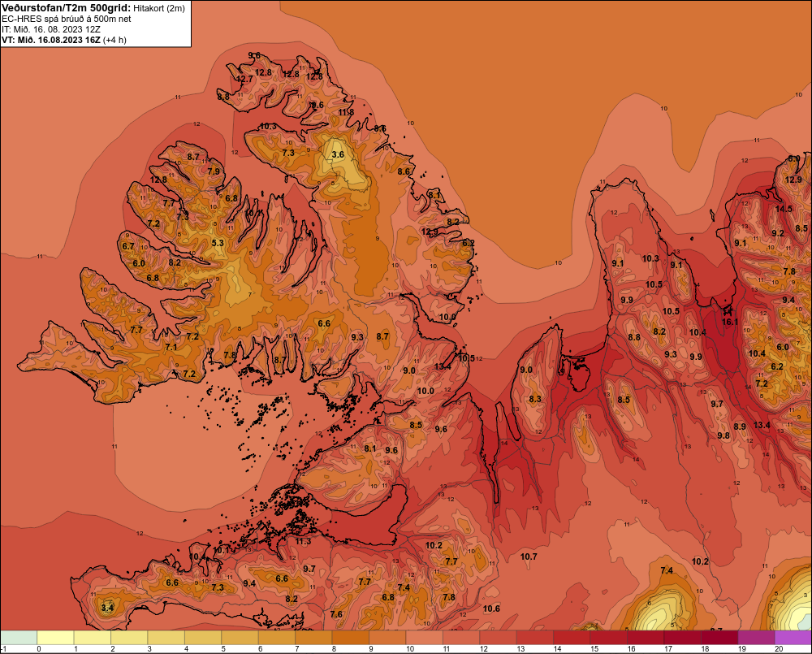Image resolution: width=812 pixels, height=654 pixels.
Task: Select the legend swatch between 8 and 9
Action: coord(351,637)
